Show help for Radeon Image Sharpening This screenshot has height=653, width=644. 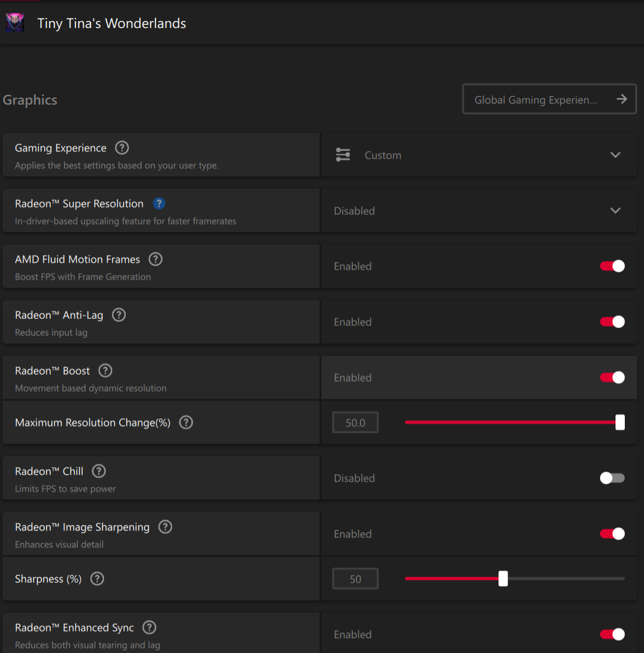tap(165, 527)
